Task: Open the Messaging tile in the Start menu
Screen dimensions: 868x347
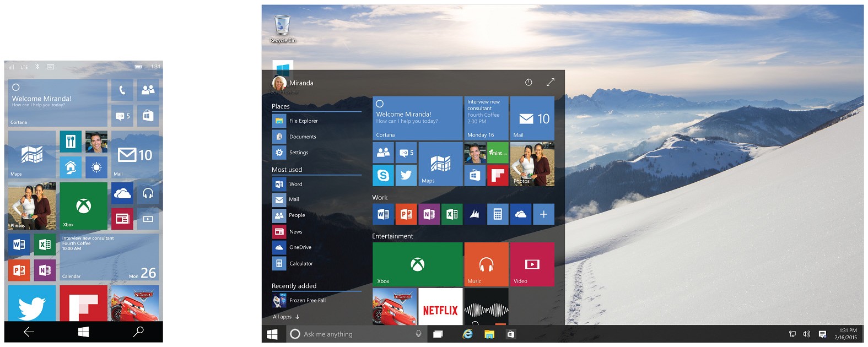Action: pyautogui.click(x=406, y=153)
